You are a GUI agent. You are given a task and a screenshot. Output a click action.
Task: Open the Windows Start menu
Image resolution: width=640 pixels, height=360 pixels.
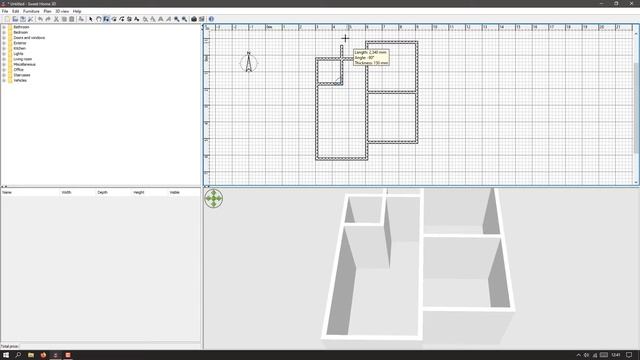6,355
